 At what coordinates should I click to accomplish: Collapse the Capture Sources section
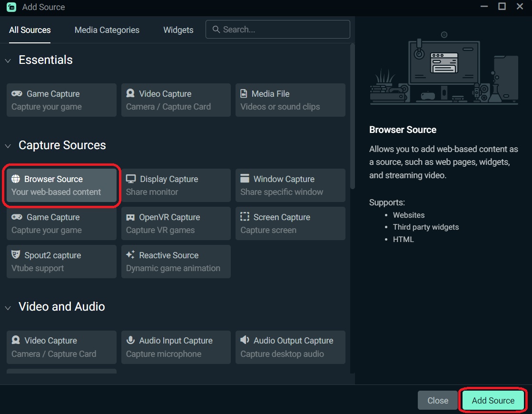pyautogui.click(x=8, y=146)
